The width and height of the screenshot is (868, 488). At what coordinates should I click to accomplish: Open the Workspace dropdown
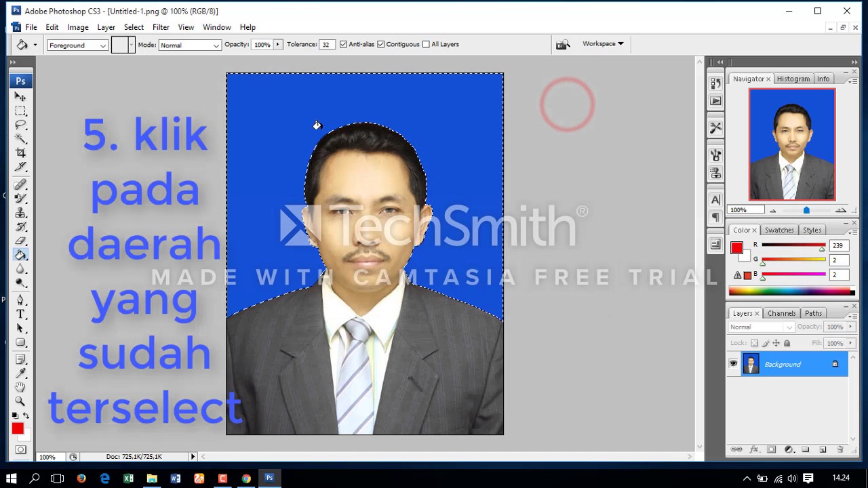point(603,43)
